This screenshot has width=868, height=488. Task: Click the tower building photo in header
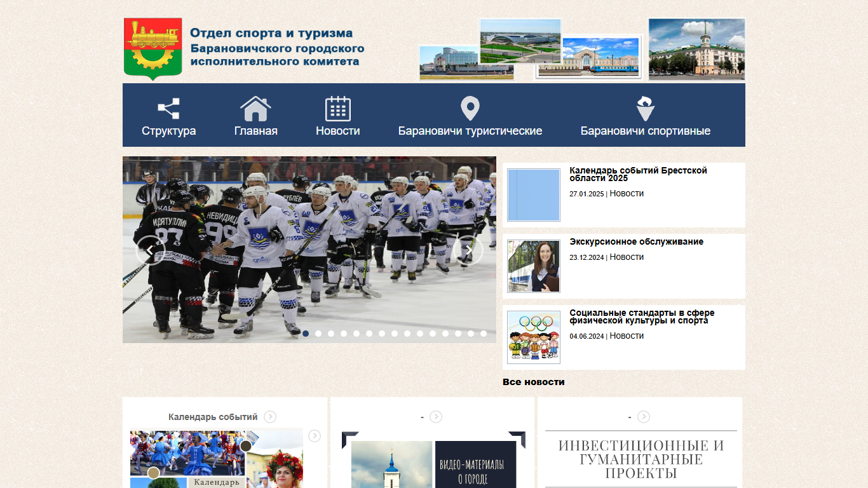point(696,49)
